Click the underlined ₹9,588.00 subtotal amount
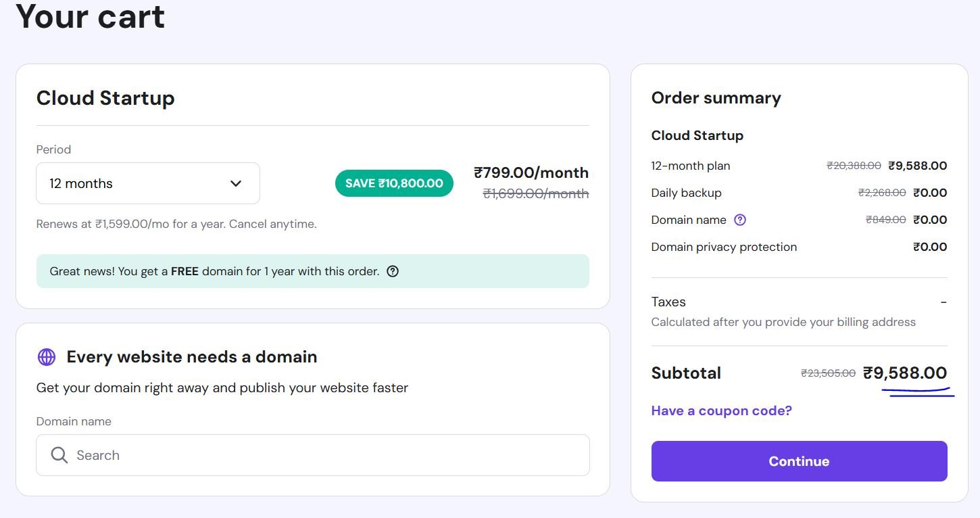Image resolution: width=980 pixels, height=518 pixels. (905, 373)
